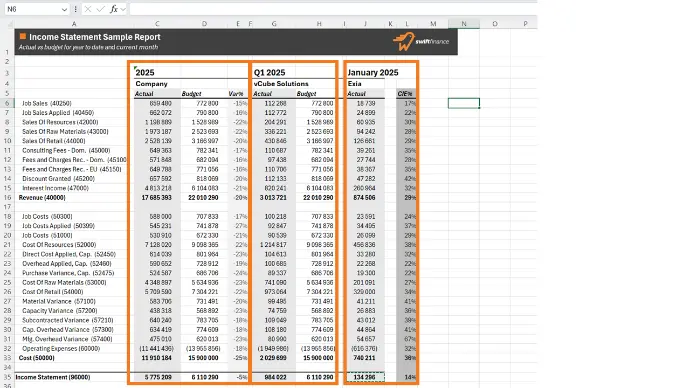Click the Select All corner triangle
Screen dimensions: 690x388
click(10, 24)
